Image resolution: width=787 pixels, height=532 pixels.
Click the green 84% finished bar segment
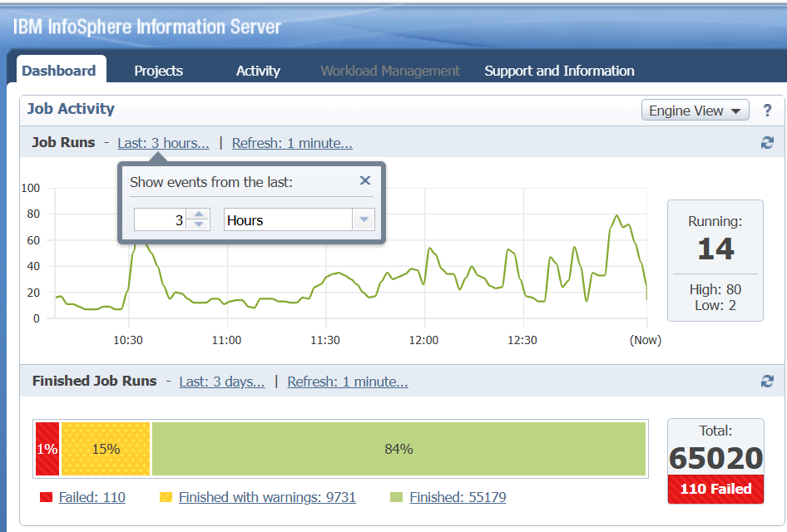[x=398, y=449]
